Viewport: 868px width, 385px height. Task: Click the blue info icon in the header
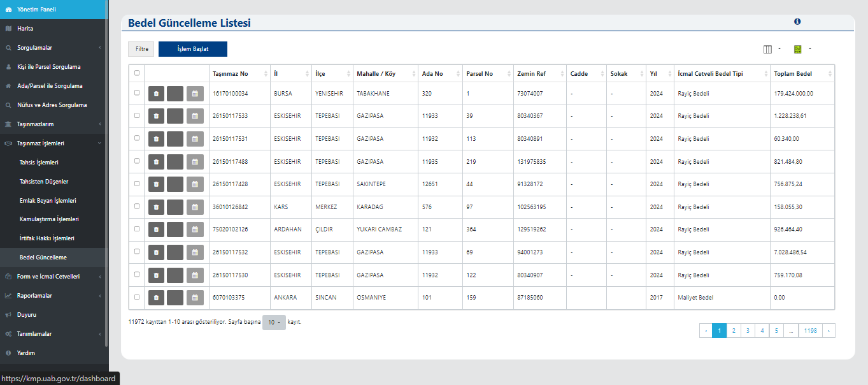(x=797, y=22)
